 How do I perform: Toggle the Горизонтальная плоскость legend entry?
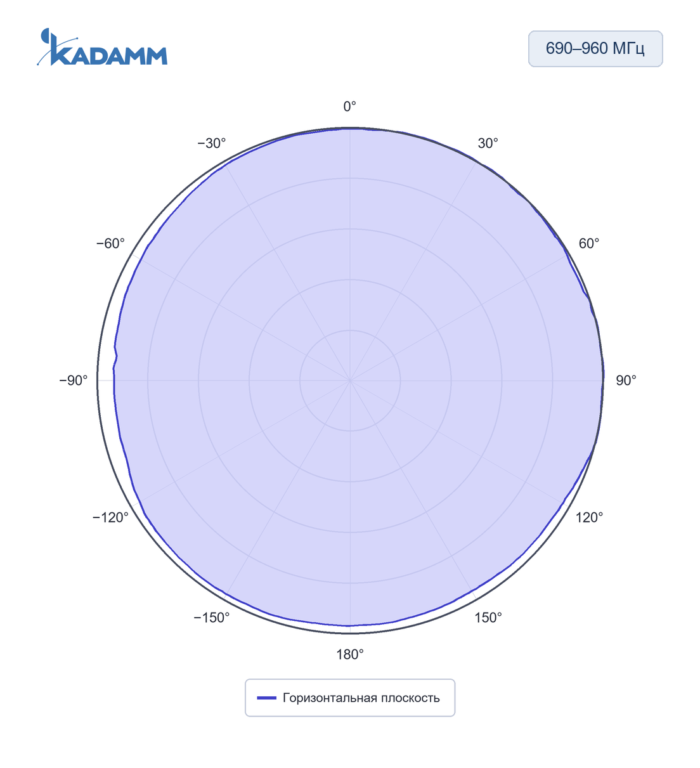coord(350,698)
